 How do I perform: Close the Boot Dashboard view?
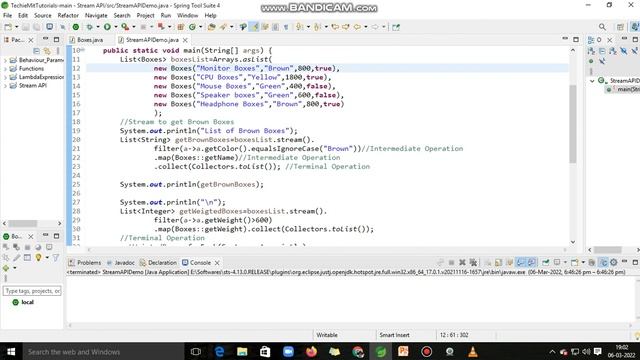point(31,236)
